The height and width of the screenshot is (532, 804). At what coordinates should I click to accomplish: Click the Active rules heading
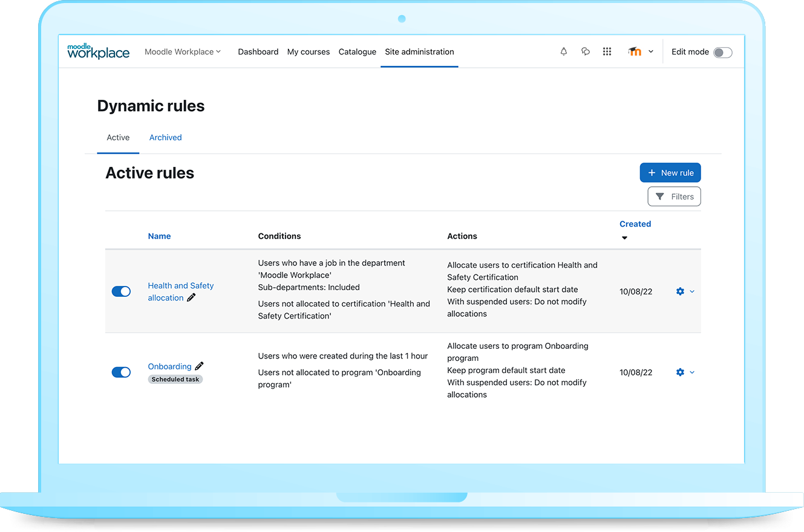click(x=150, y=174)
